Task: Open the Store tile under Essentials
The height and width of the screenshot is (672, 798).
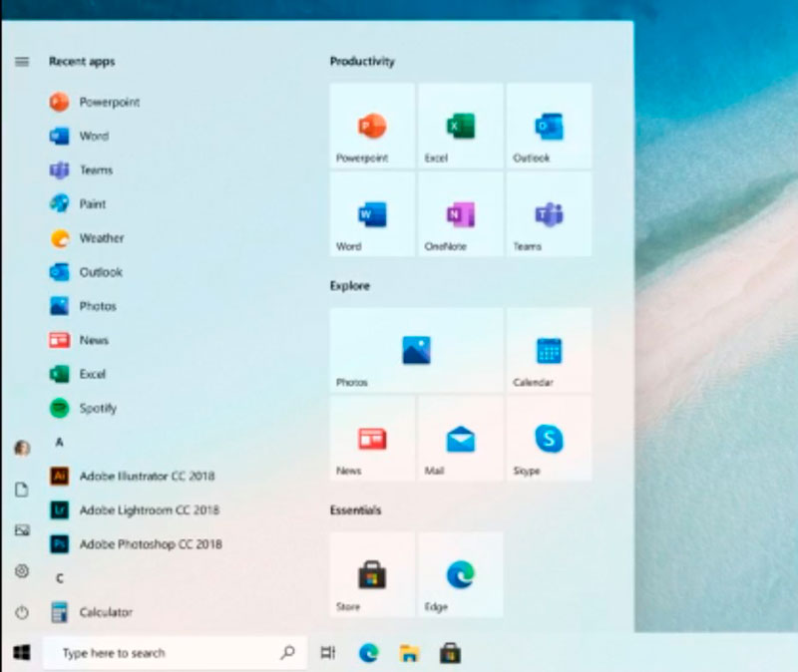Action: pos(372,575)
